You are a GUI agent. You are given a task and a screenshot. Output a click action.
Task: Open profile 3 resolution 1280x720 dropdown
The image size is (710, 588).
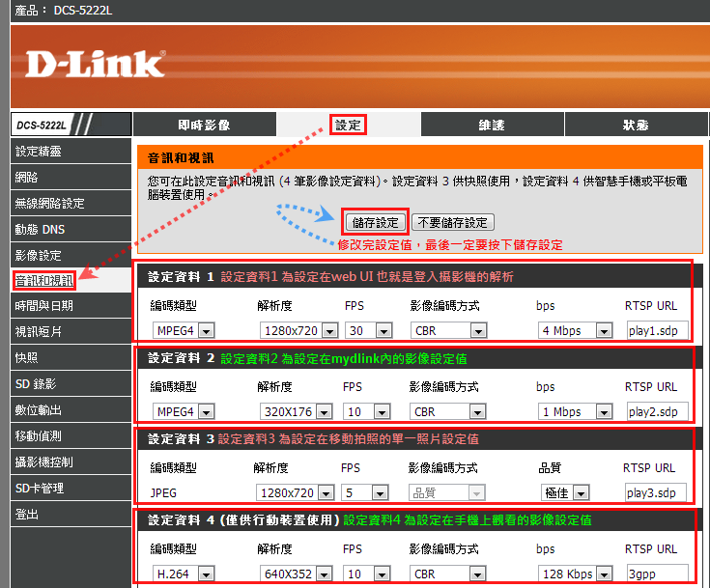[296, 493]
